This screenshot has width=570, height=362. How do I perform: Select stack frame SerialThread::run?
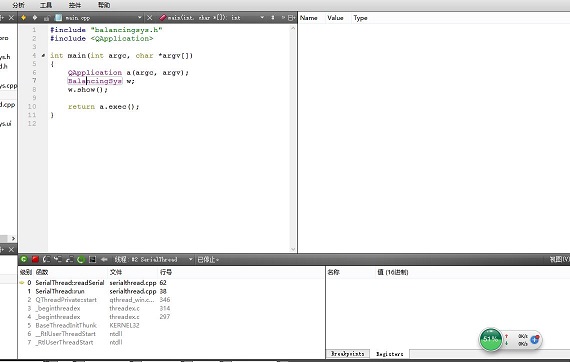tap(60, 291)
